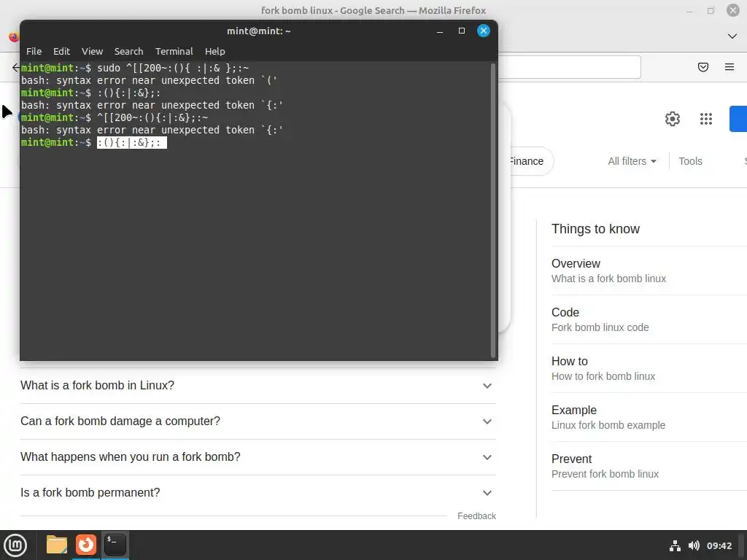Open the terminal View menu
This screenshot has height=560, width=747.
(92, 52)
